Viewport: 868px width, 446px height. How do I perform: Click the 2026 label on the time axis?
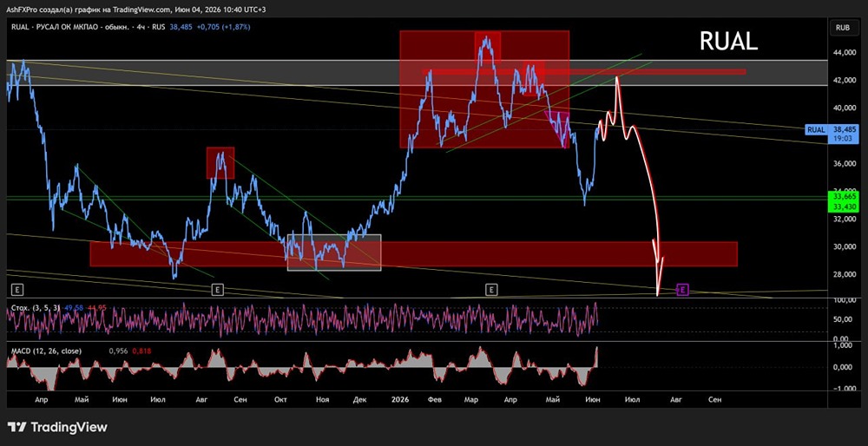[x=399, y=398]
